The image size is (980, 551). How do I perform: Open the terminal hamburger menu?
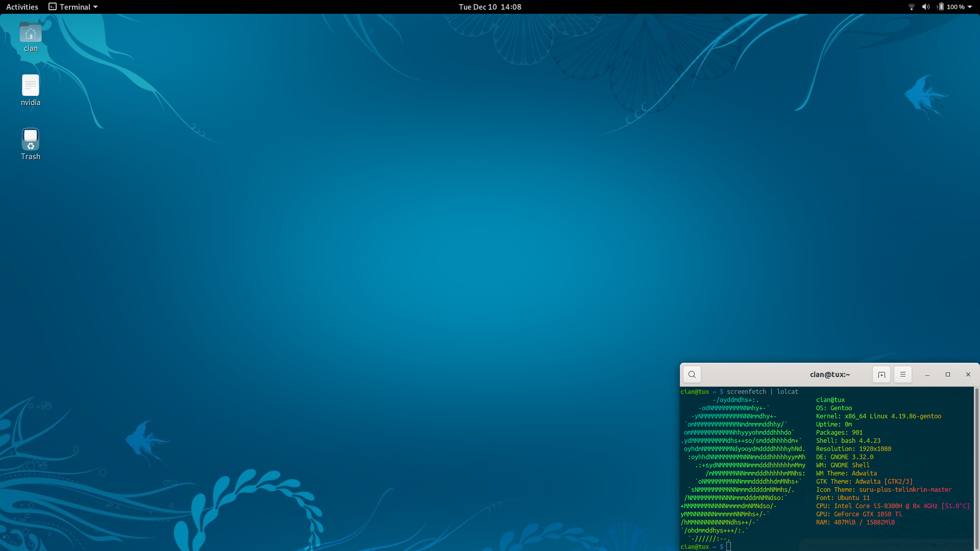coord(903,374)
